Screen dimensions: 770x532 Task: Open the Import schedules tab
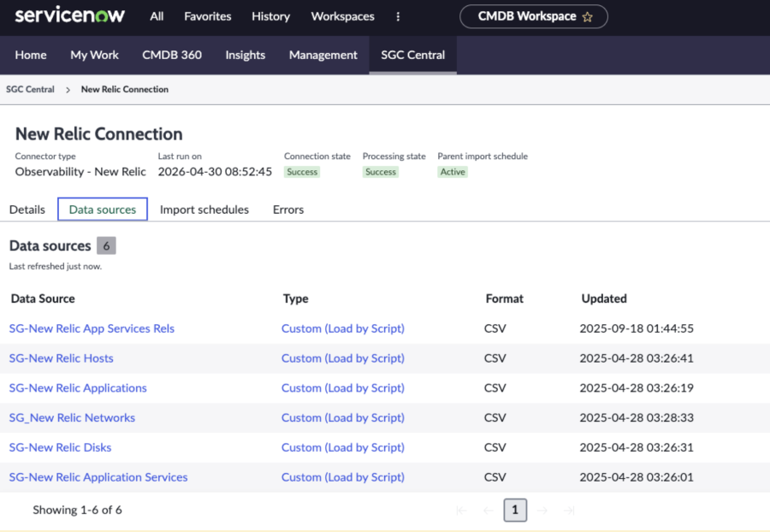[x=204, y=210]
